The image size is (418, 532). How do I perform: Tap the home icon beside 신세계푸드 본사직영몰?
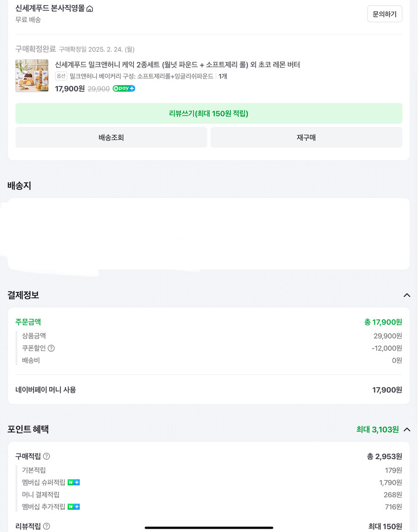(90, 8)
